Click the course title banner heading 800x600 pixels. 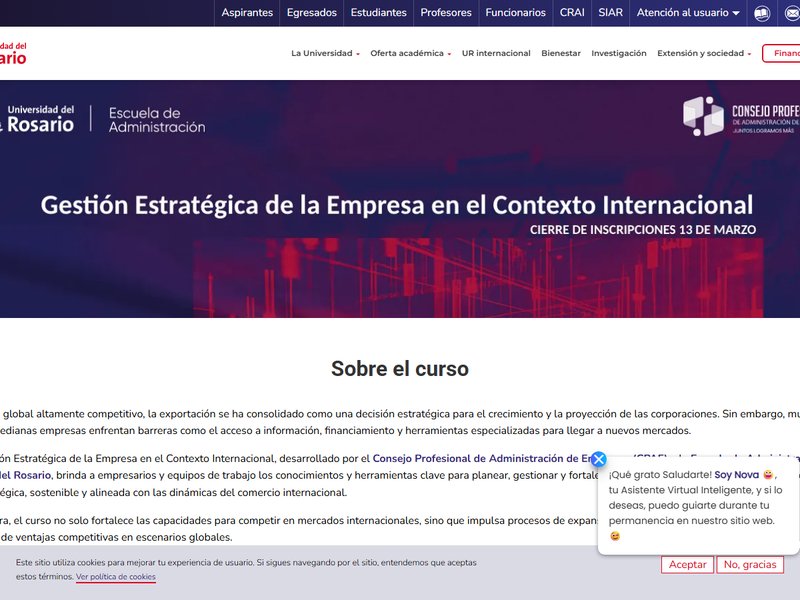(396, 205)
